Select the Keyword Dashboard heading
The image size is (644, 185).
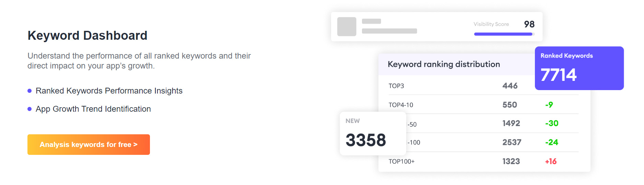[87, 35]
